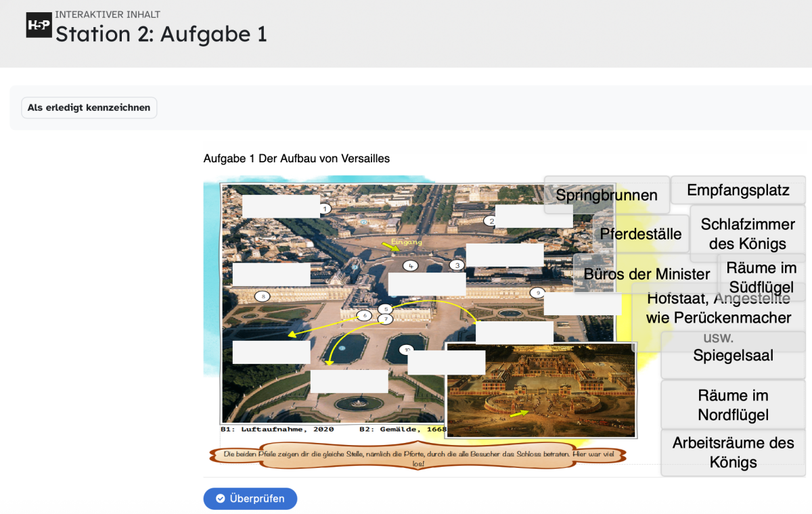The height and width of the screenshot is (514, 812).
Task: Click the numbered marker 1 on the aerial photo
Action: pos(325,209)
